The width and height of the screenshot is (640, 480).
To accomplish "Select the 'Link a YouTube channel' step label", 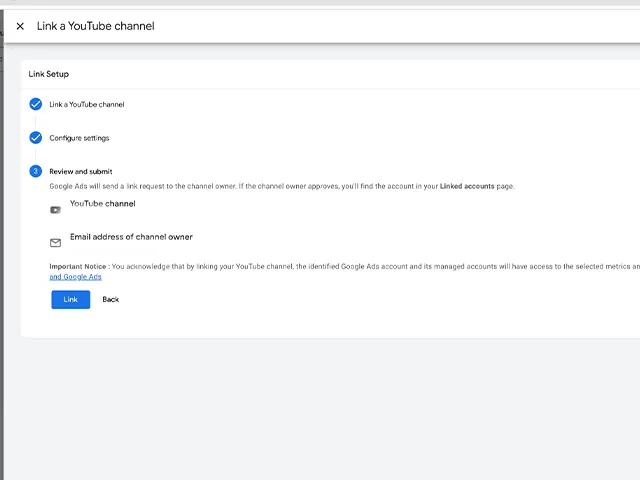I will [87, 104].
